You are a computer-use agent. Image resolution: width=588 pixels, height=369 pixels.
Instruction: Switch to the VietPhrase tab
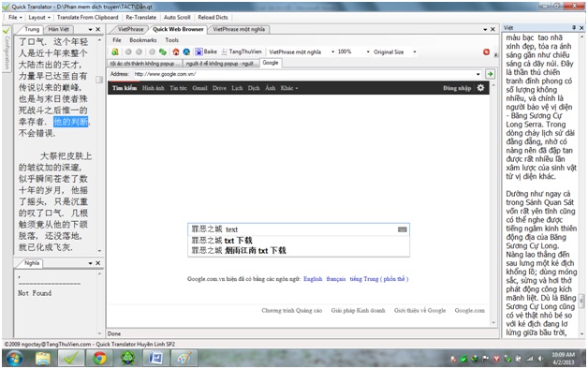tap(130, 29)
